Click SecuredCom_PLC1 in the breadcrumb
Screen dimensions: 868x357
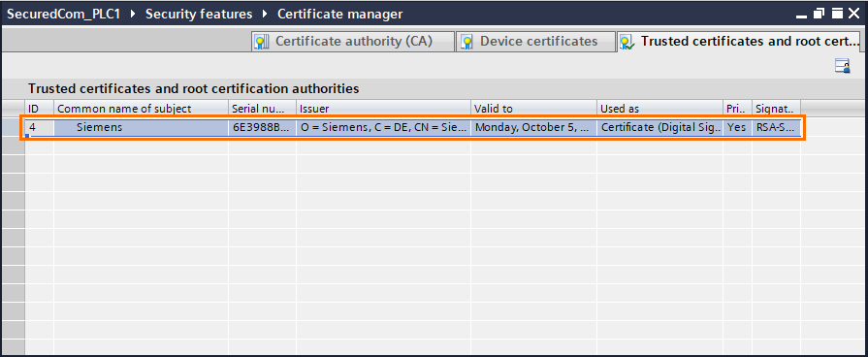point(63,14)
